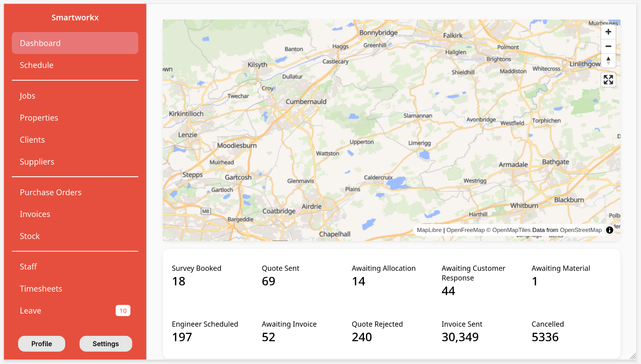Open the Settings button
The image size is (641, 364).
[x=106, y=344]
